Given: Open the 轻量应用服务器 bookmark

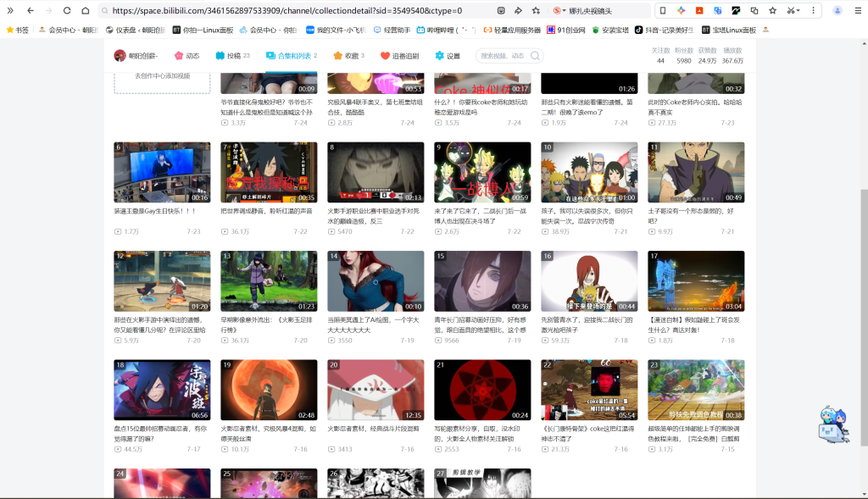Looking at the screenshot, I should pos(512,30).
